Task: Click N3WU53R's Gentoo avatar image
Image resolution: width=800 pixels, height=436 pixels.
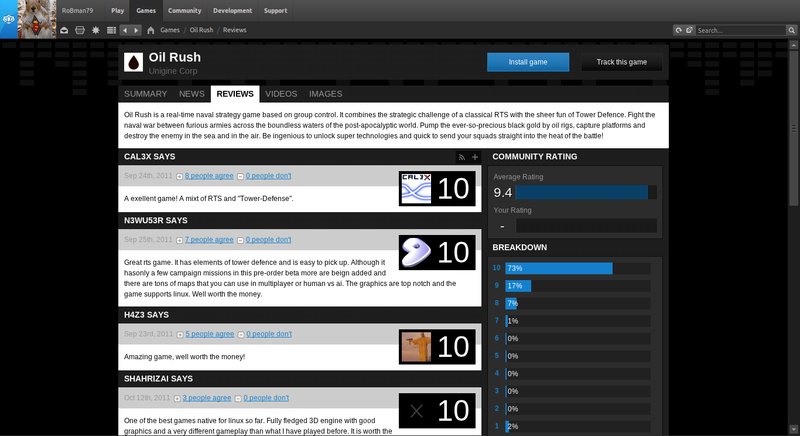Action: (416, 252)
